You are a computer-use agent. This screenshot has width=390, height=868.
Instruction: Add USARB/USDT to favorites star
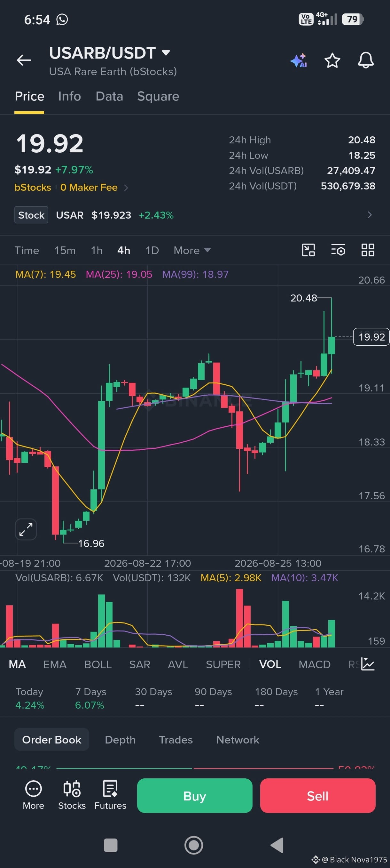point(332,60)
